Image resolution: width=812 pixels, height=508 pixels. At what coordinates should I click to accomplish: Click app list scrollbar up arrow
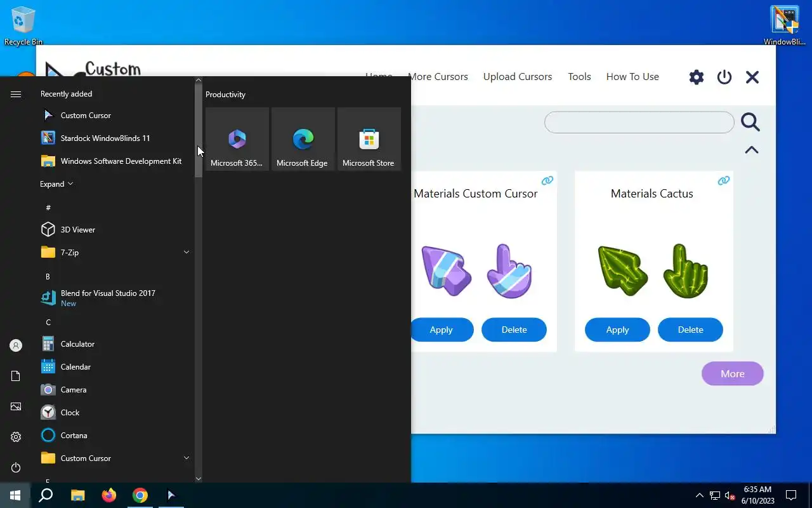pos(199,80)
